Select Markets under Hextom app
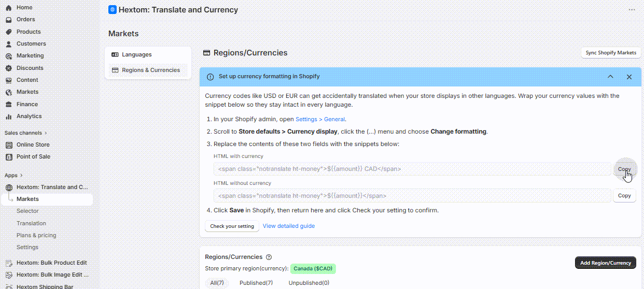Viewport: 644px width, 289px height. click(47, 199)
